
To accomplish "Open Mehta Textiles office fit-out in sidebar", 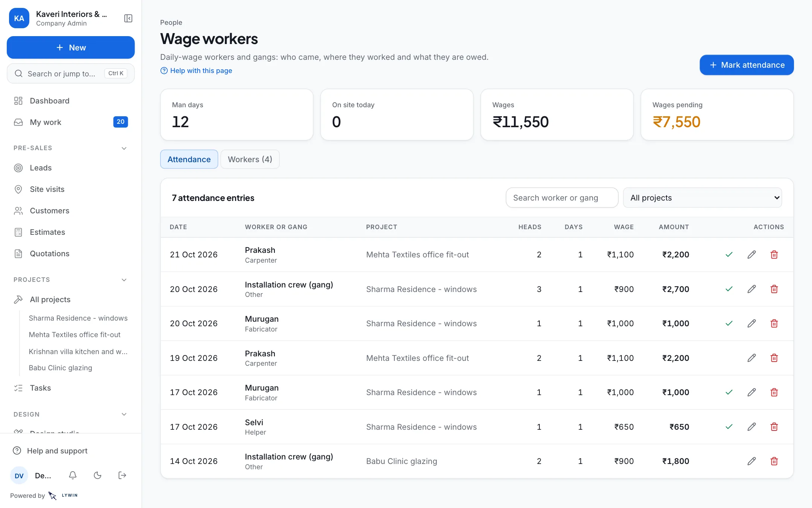I will coord(75,335).
